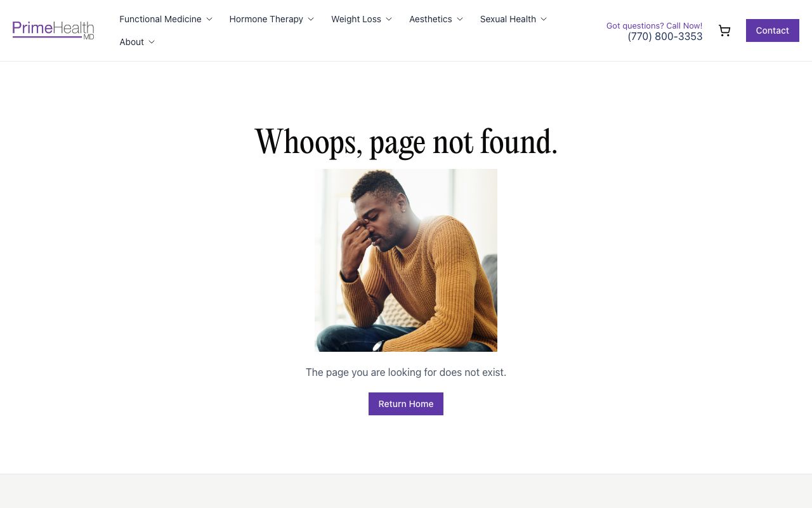Open the Sexual Health chevron
This screenshot has width=812, height=508.
(x=544, y=19)
